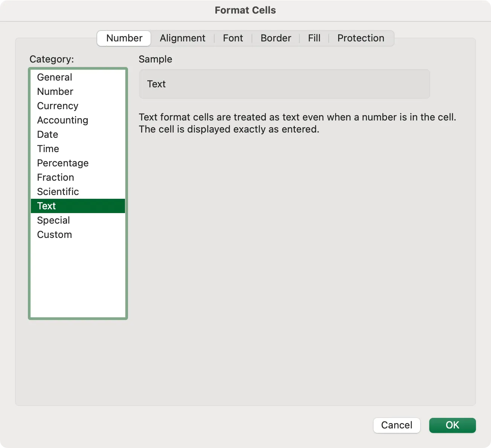Switch to the Font tab
The height and width of the screenshot is (448, 491).
coord(233,38)
